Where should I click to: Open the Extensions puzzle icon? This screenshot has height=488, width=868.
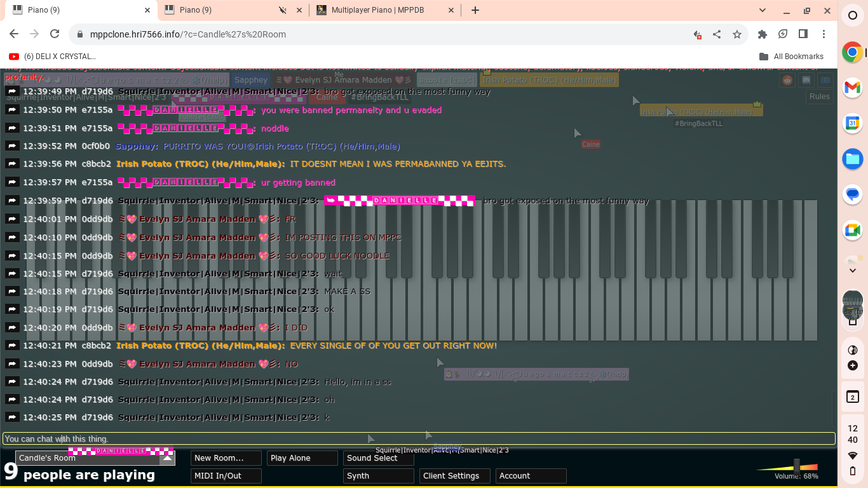click(x=763, y=34)
